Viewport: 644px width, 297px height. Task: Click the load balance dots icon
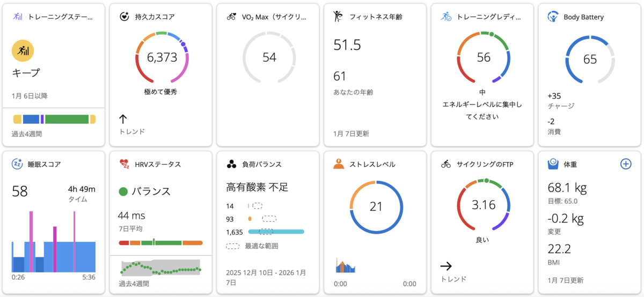coord(231,164)
